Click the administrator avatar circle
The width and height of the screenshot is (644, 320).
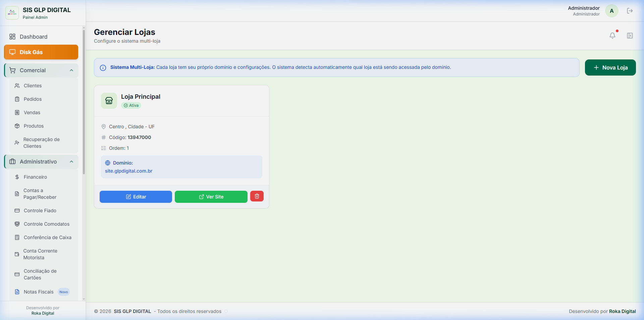tap(611, 11)
